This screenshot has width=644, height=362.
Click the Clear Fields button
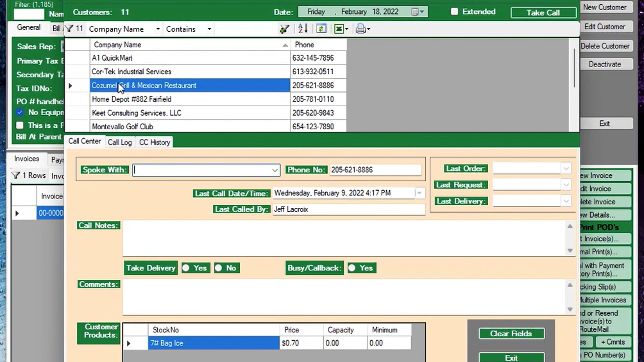coord(511,334)
